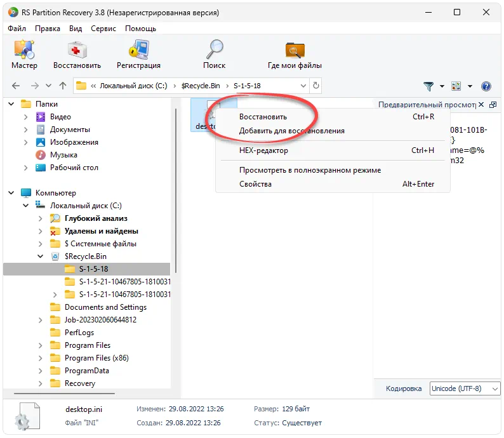Open the Кодировка Unicode (UTF-8) dropdown
Viewport: 504px width, 438px height.
[x=465, y=388]
